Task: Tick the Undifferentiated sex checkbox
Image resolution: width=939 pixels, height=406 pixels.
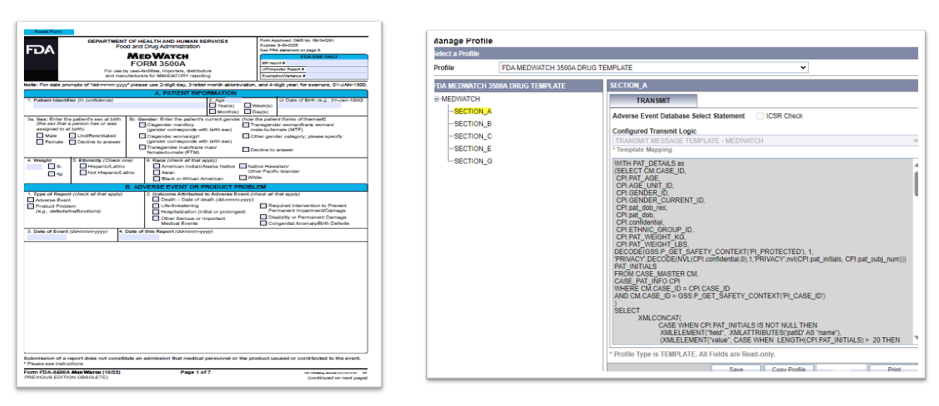Action: click(72, 135)
